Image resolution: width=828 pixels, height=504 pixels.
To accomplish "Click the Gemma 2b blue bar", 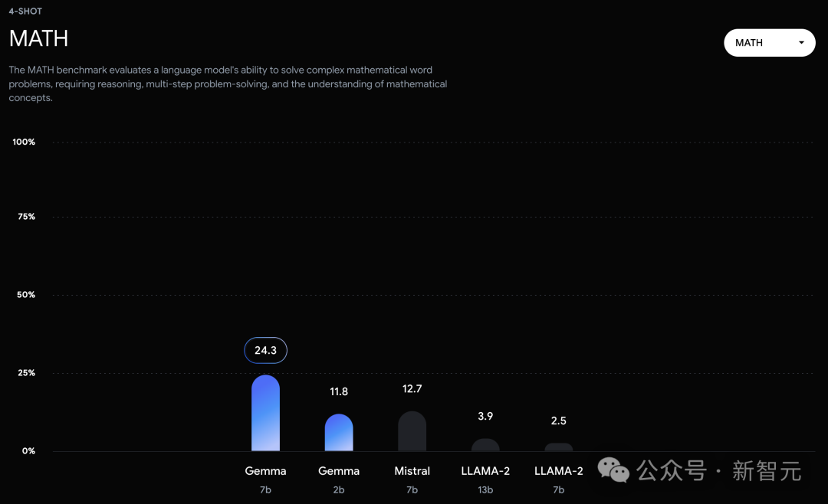I will pos(339,433).
